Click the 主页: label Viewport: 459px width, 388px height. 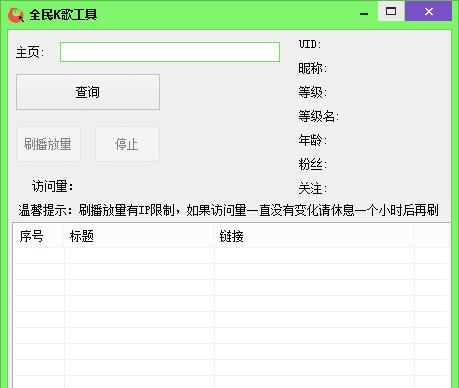[x=30, y=52]
